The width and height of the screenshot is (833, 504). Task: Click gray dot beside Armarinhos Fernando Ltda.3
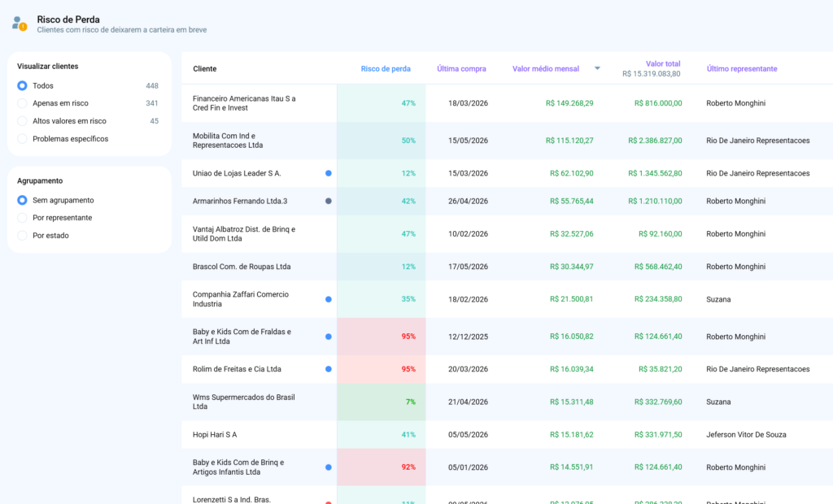click(x=329, y=201)
